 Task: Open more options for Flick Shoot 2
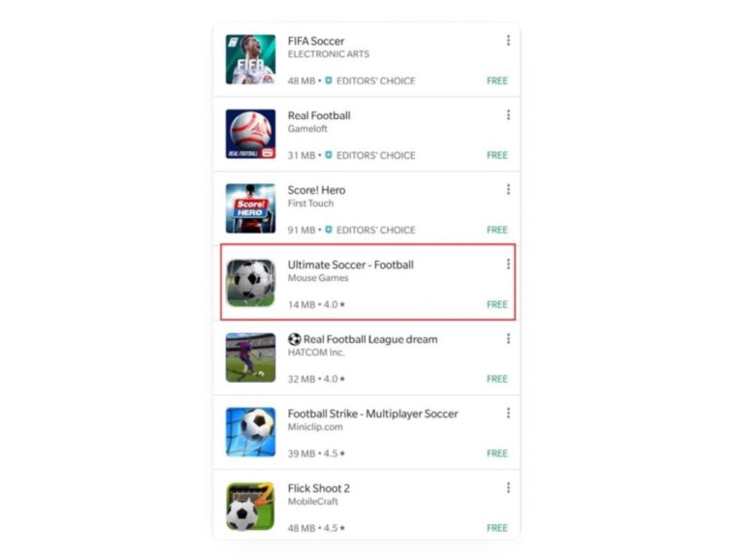(508, 487)
